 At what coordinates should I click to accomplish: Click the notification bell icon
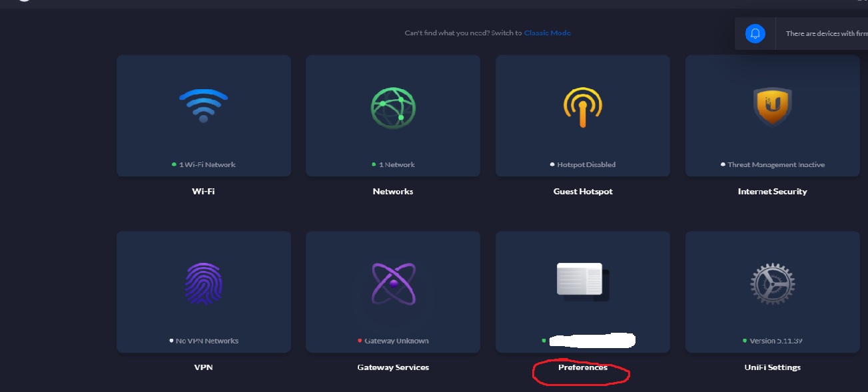tap(755, 33)
